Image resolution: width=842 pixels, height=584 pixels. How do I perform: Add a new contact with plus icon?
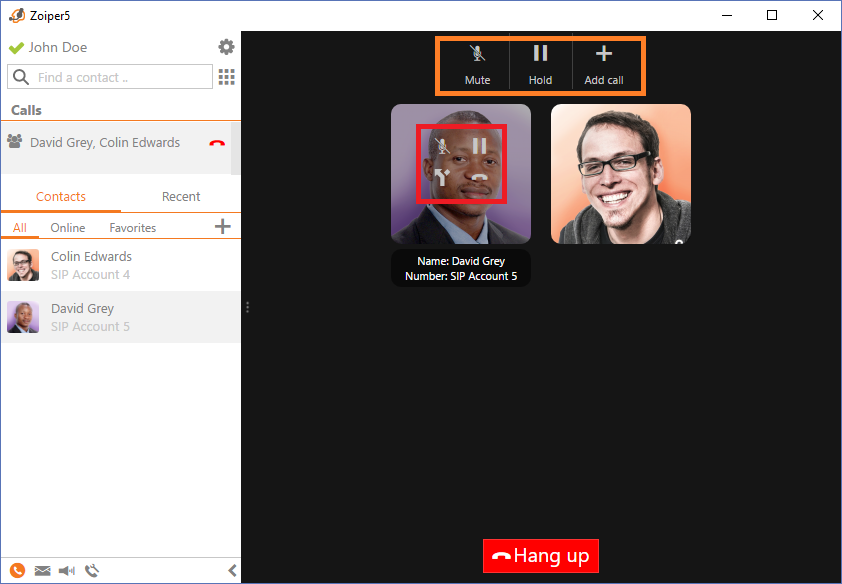click(x=222, y=227)
